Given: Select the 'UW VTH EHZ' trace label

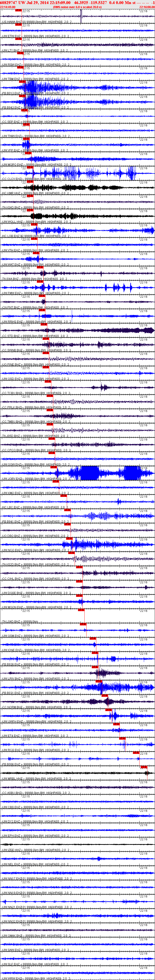Looking at the screenshot, I should click(11, 250).
